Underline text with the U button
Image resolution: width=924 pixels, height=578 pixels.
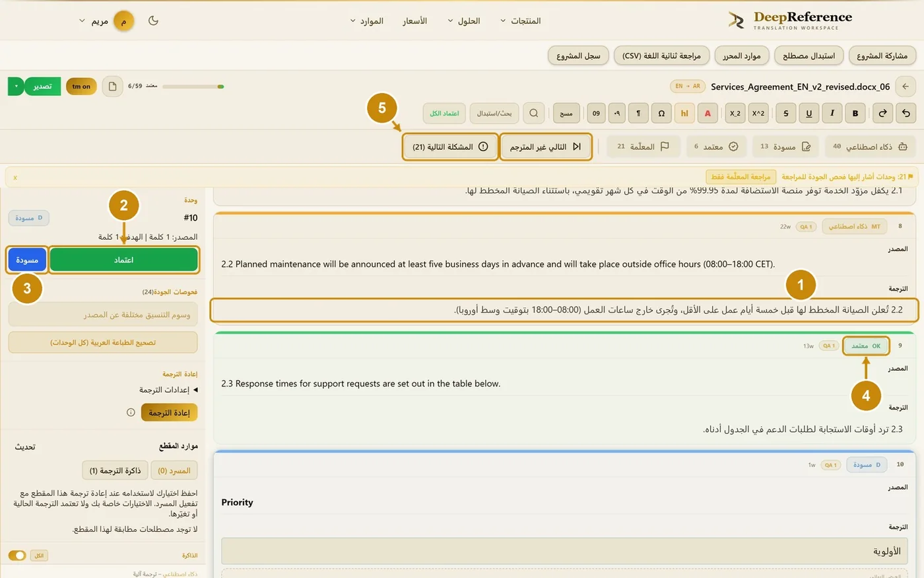809,113
